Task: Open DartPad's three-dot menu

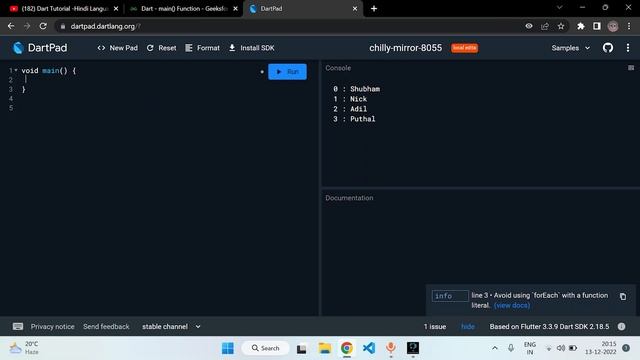Action: (x=628, y=48)
